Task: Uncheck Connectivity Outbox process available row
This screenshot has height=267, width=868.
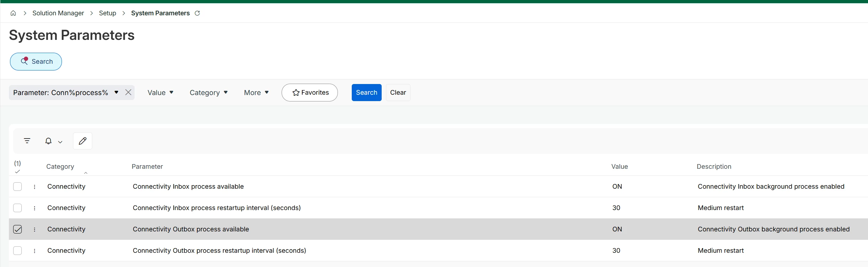Action: pyautogui.click(x=17, y=229)
